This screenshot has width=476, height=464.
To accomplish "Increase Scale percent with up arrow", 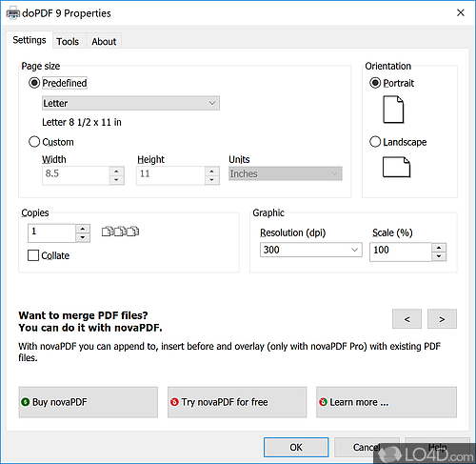I will (x=439, y=248).
